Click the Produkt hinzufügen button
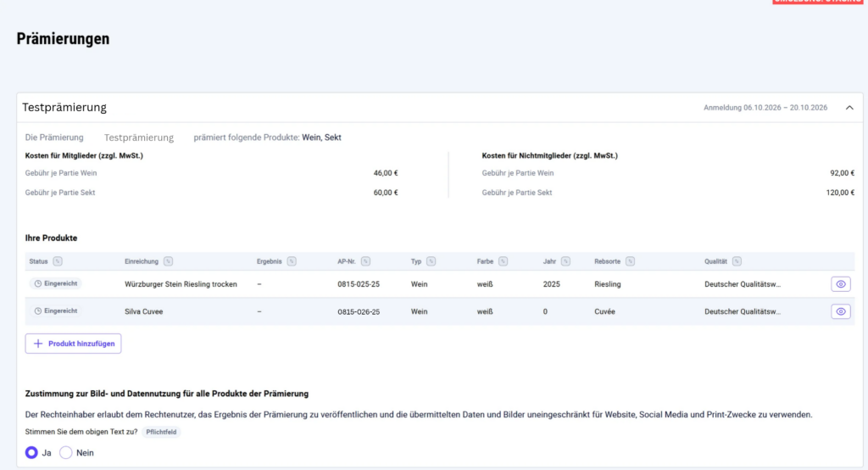The height and width of the screenshot is (470, 868). coord(73,344)
